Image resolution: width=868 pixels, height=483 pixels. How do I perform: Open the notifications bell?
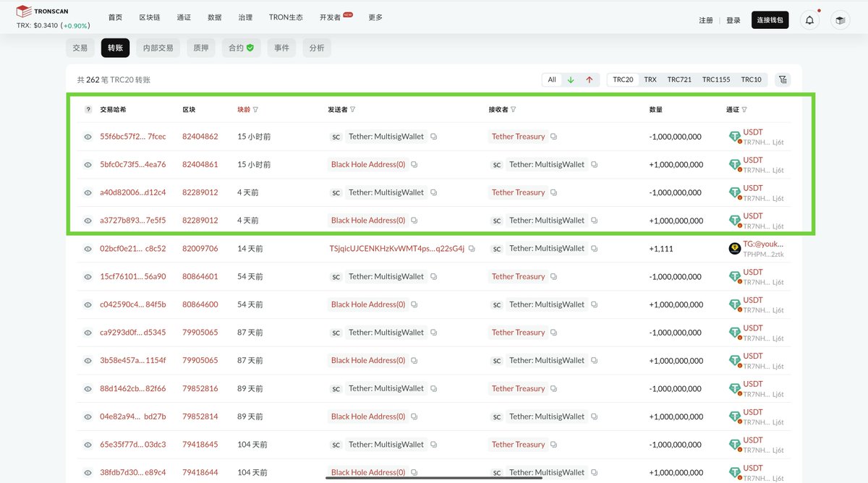pyautogui.click(x=809, y=20)
